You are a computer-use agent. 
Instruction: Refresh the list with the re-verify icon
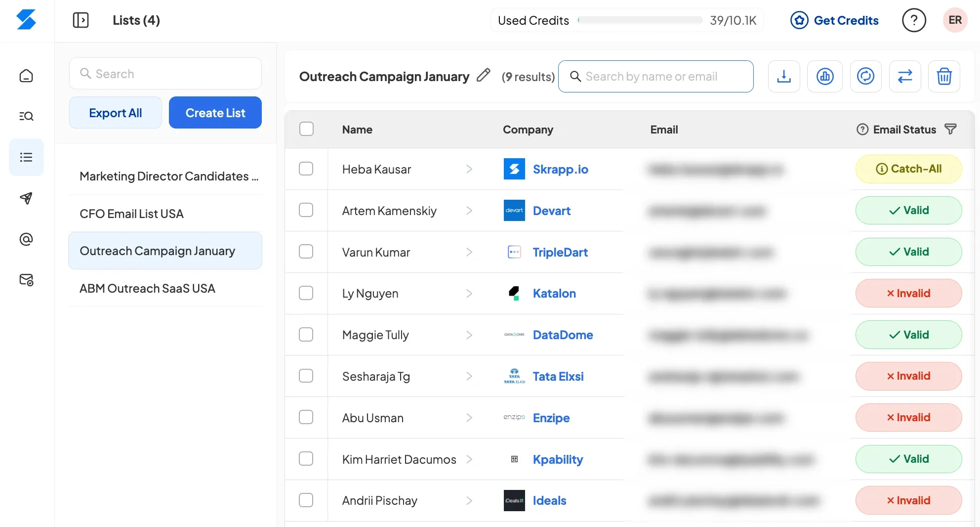865,76
